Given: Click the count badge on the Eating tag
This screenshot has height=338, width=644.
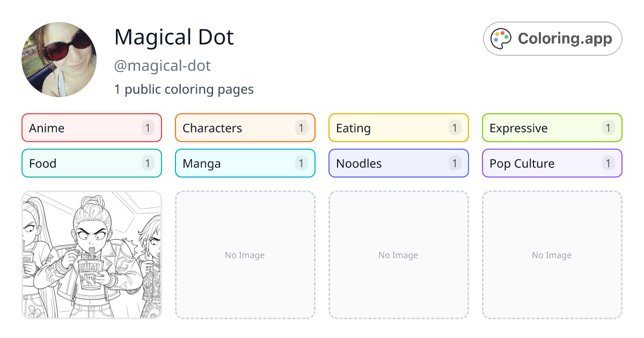Looking at the screenshot, I should tap(455, 128).
